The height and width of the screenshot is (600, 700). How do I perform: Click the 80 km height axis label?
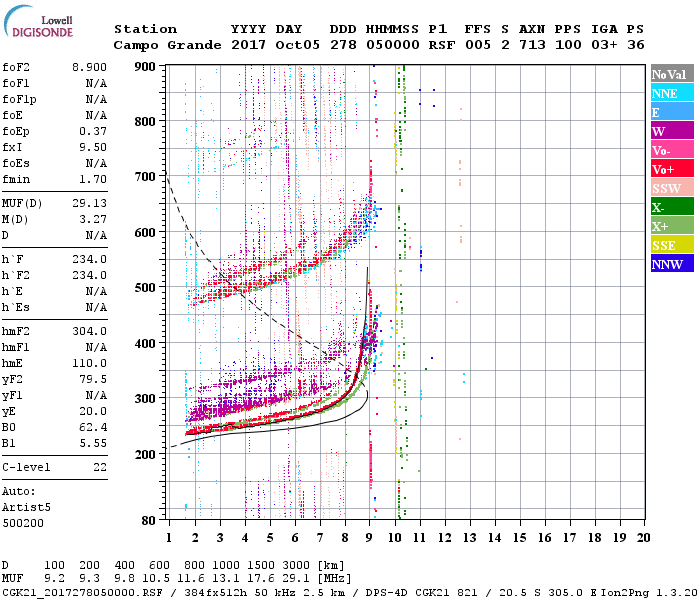coord(148,520)
